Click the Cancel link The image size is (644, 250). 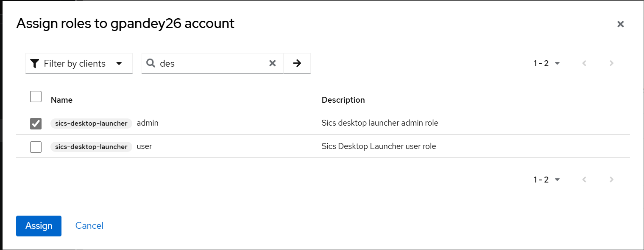point(89,226)
